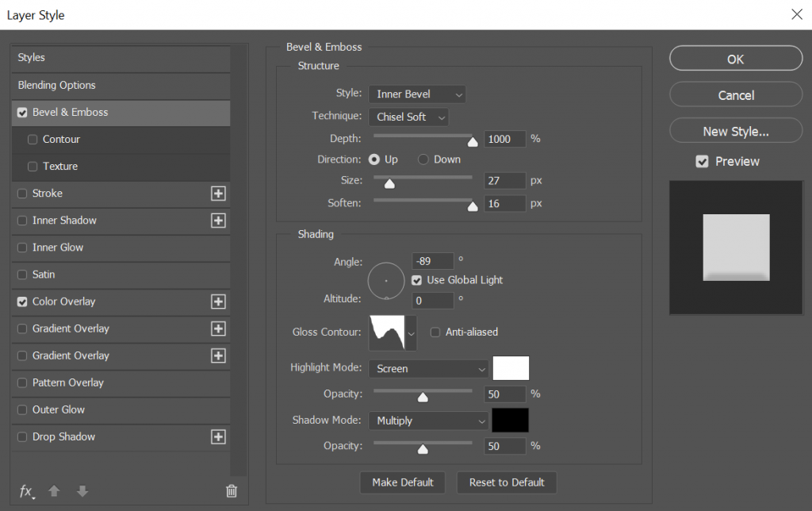The height and width of the screenshot is (511, 812).
Task: Open the fx effects menu icon
Action: (26, 491)
